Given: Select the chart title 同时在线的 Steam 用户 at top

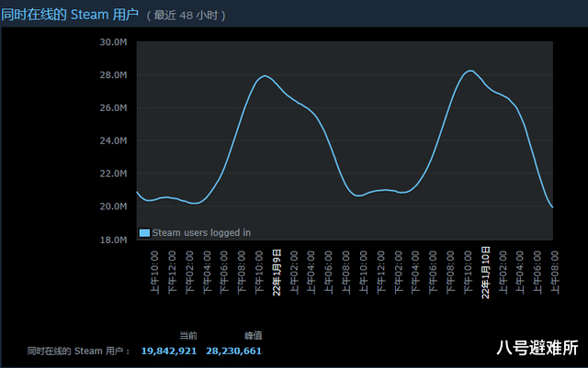Looking at the screenshot, I should click(x=70, y=15).
